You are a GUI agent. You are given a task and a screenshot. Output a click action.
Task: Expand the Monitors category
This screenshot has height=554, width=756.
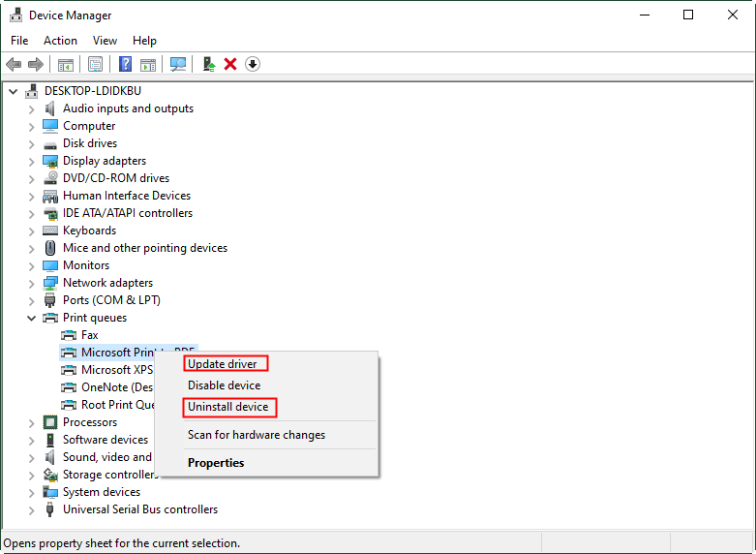(31, 266)
